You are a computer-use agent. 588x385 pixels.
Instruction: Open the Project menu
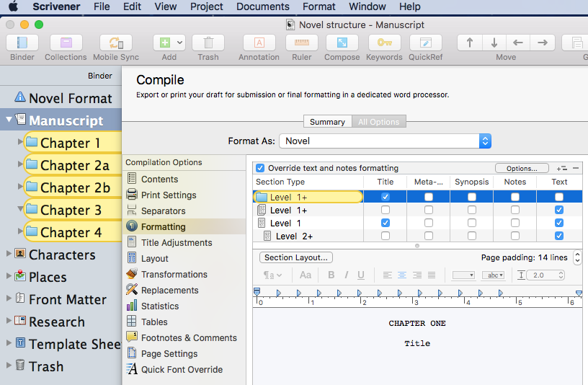tap(206, 6)
